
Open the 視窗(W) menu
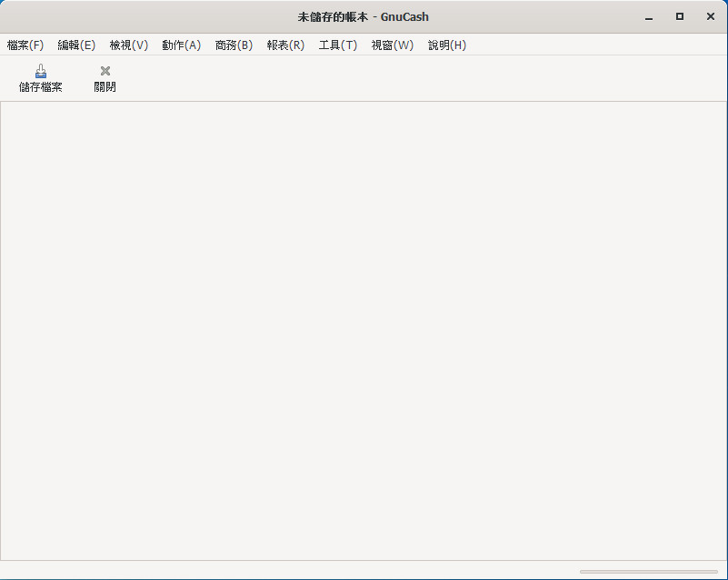[393, 45]
